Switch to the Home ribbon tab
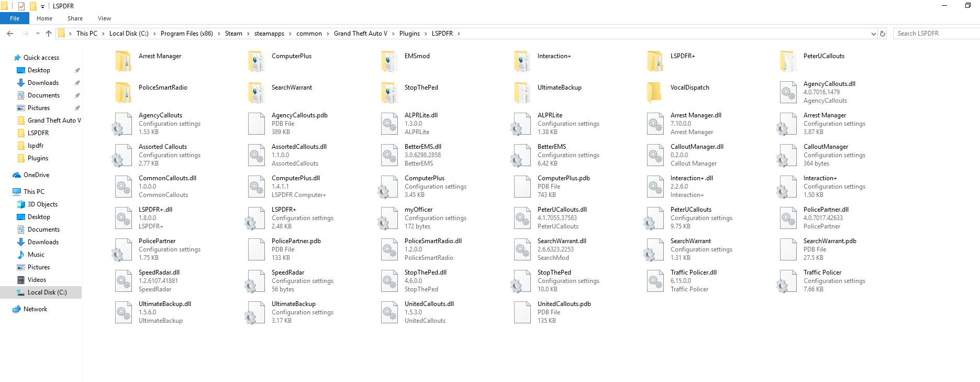 pyautogui.click(x=44, y=18)
